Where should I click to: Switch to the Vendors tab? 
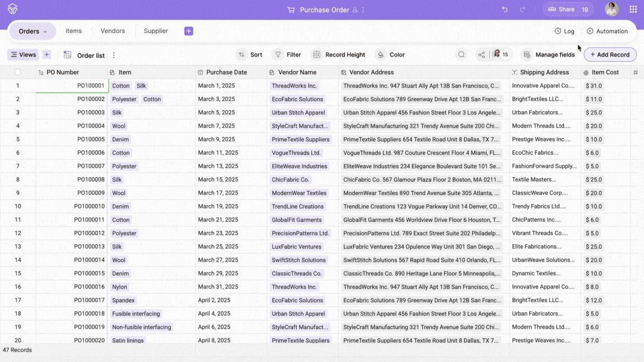tap(113, 31)
